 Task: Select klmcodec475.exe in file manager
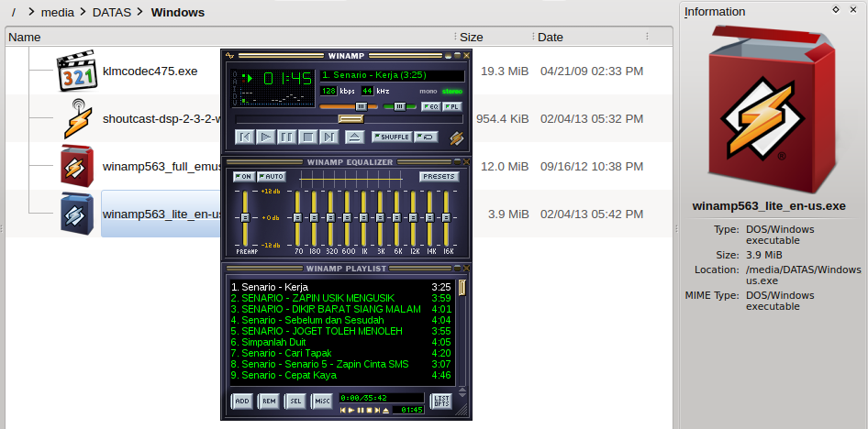(x=150, y=71)
